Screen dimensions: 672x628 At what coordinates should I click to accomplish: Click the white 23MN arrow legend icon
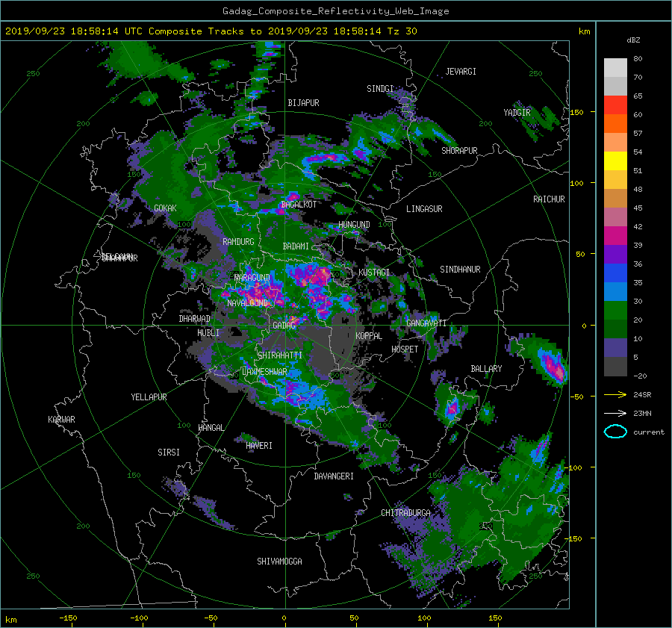[x=615, y=413]
